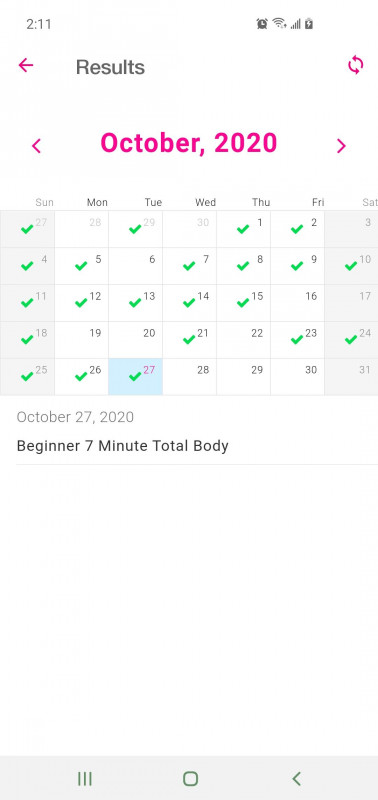The height and width of the screenshot is (800, 378).
Task: Select checked day October 23
Action: click(298, 340)
